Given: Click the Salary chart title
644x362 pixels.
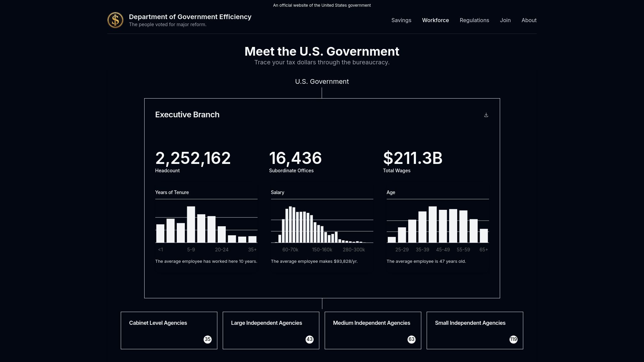Looking at the screenshot, I should [x=277, y=192].
